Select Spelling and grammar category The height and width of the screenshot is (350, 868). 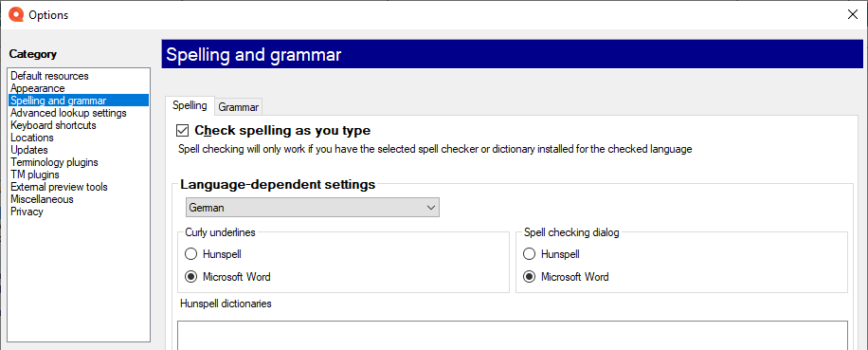79,101
